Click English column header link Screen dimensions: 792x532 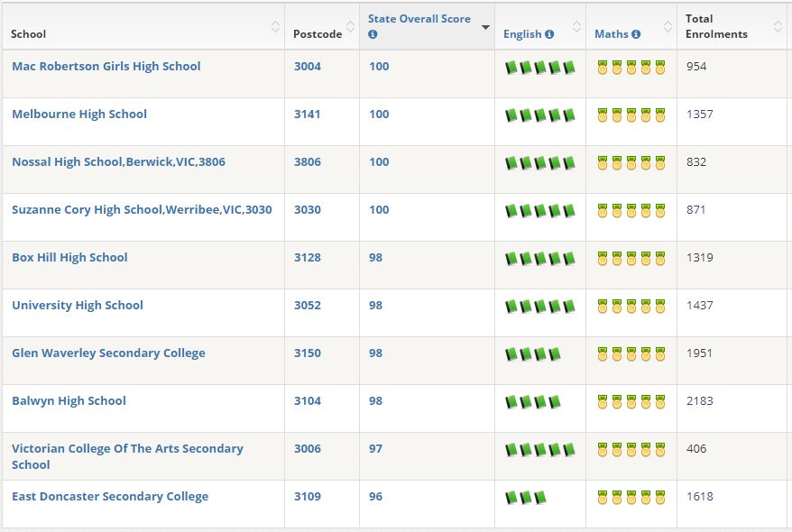[x=522, y=34]
